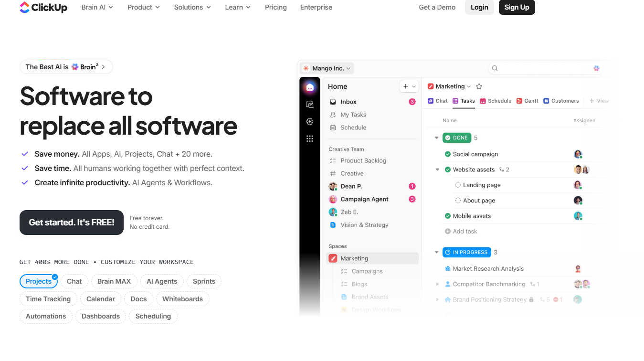
Task: Collapse the DONE task group
Action: click(x=436, y=138)
